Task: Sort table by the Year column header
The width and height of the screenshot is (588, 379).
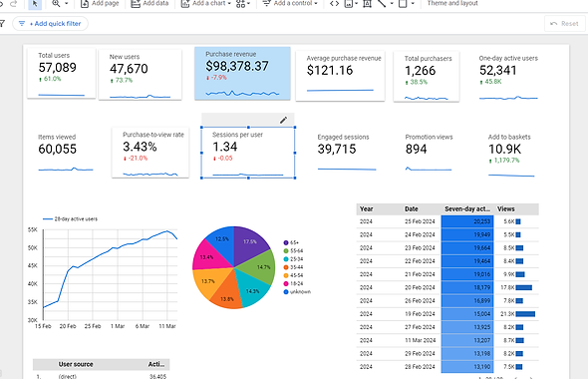Action: [x=367, y=209]
